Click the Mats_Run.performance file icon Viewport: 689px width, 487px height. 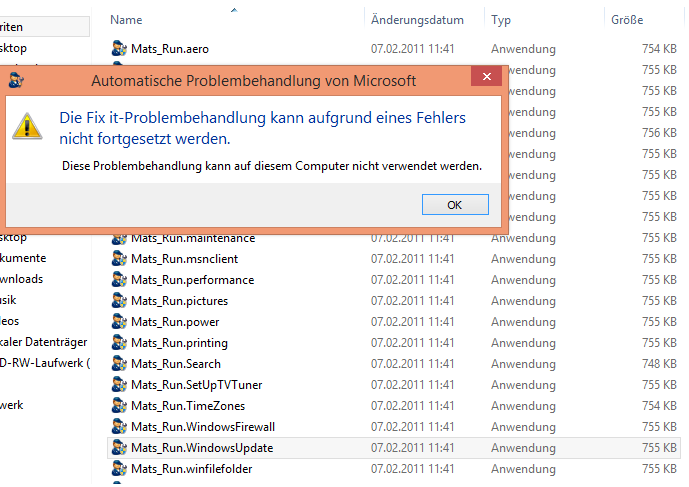119,280
